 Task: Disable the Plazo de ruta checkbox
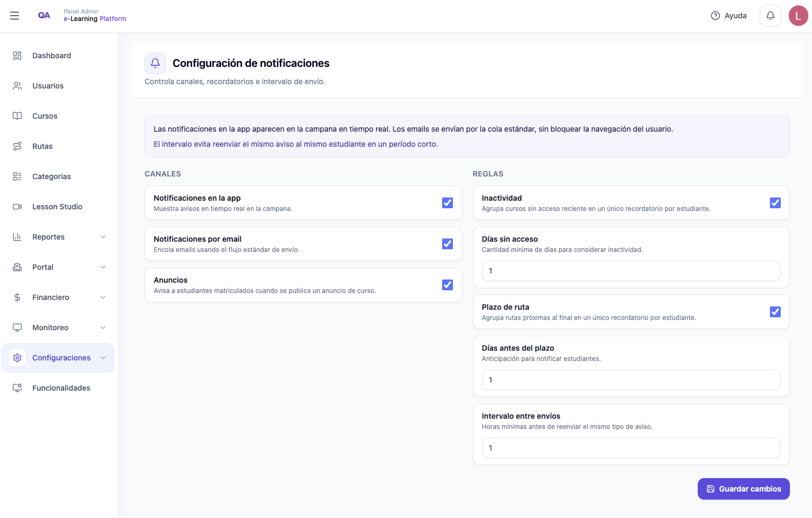point(775,312)
